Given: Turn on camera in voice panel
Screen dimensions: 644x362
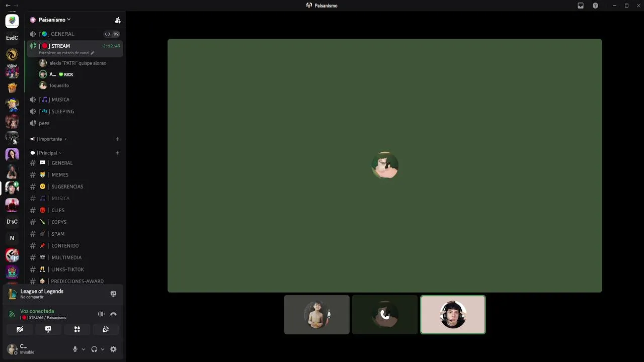Looking at the screenshot, I should click(x=20, y=329).
